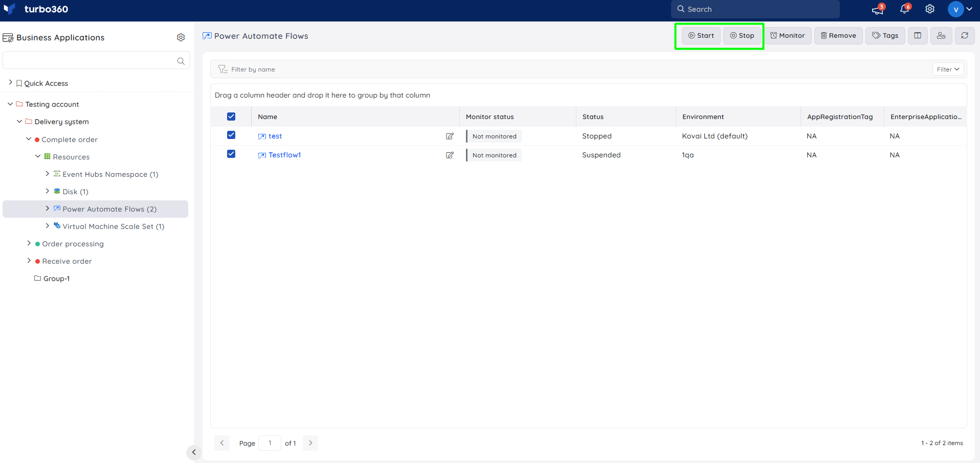Select Virtual Machine Scale Set (1) label
980x463 pixels.
114,226
